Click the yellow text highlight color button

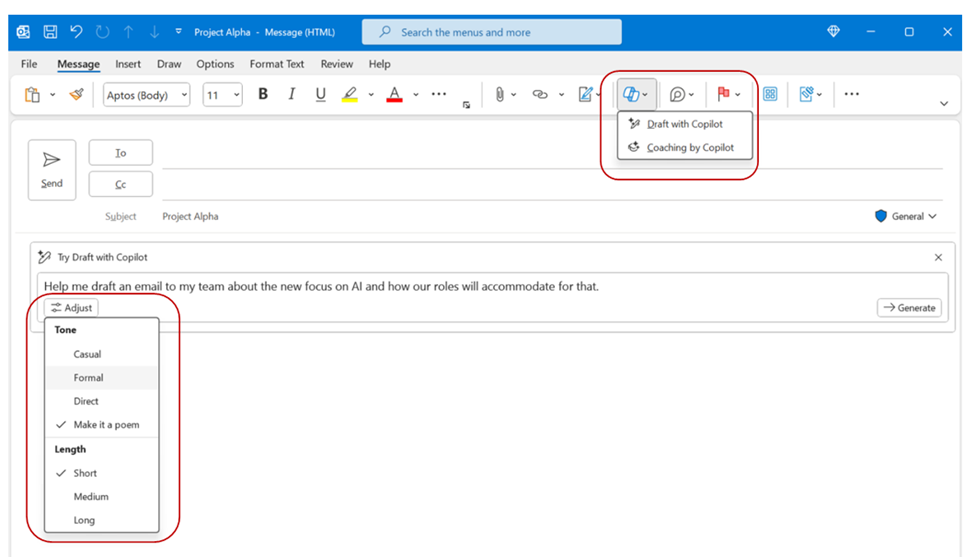(x=349, y=95)
